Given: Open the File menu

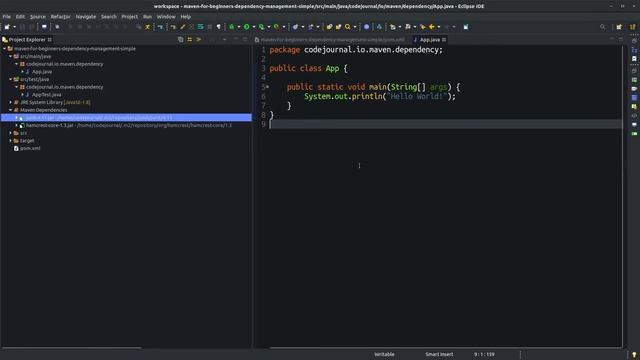Looking at the screenshot, I should [7, 17].
